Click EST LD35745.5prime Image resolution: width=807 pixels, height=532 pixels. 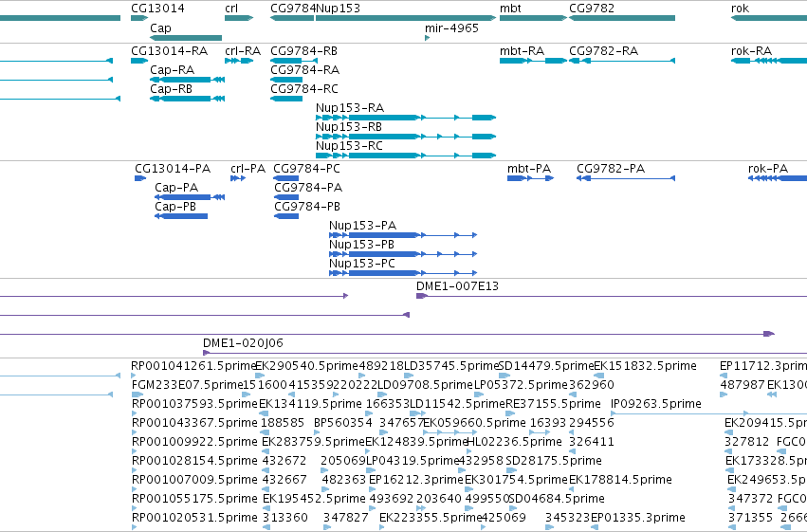coord(452,366)
